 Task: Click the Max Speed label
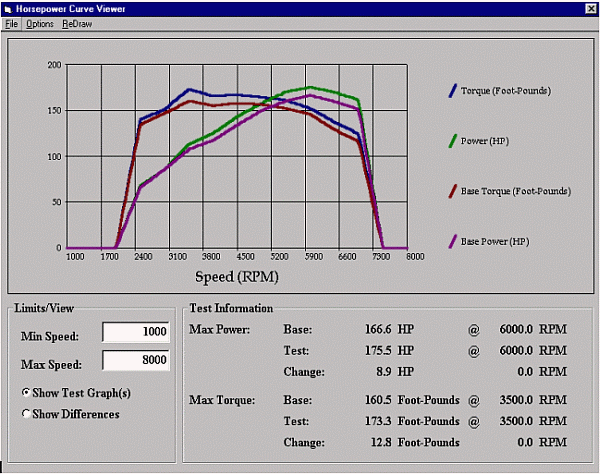(x=51, y=365)
